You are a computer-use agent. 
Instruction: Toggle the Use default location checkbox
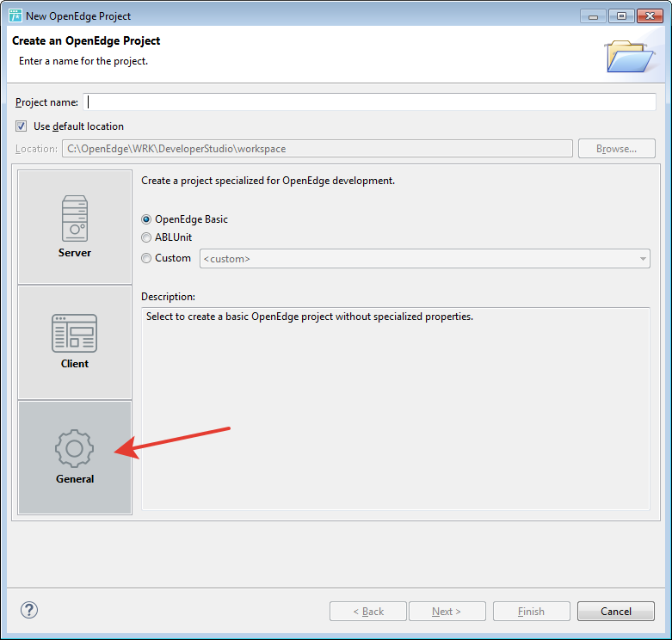pos(21,126)
